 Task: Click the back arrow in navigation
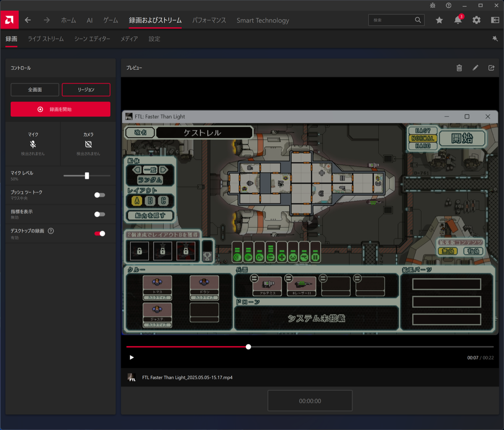pyautogui.click(x=28, y=20)
